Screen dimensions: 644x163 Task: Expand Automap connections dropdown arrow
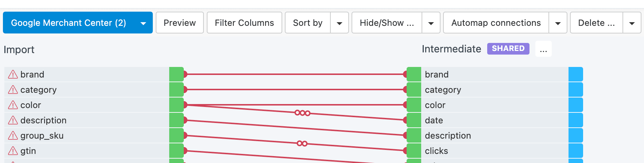point(558,23)
